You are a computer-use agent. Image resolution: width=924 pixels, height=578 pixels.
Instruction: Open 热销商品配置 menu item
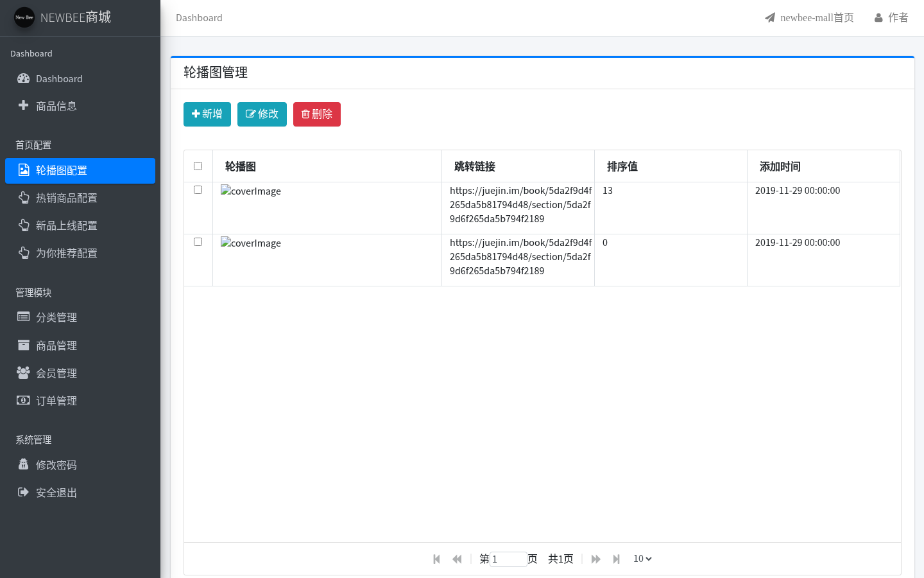click(x=80, y=198)
